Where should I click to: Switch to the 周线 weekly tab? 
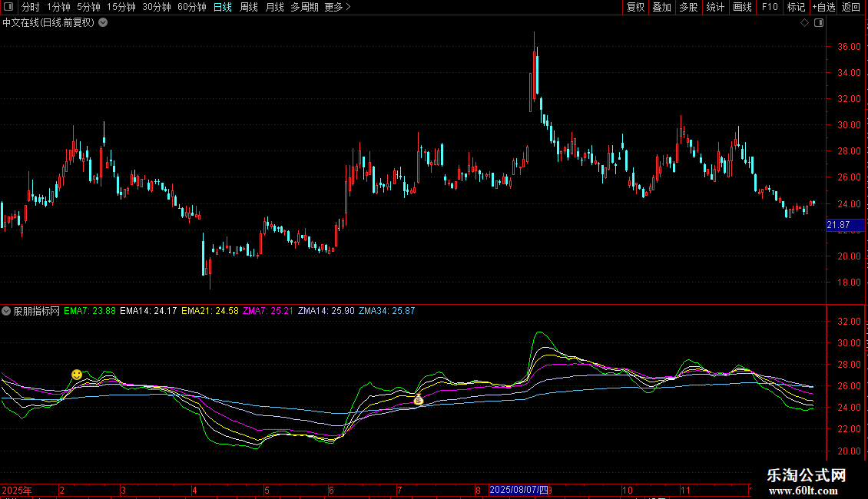249,7
